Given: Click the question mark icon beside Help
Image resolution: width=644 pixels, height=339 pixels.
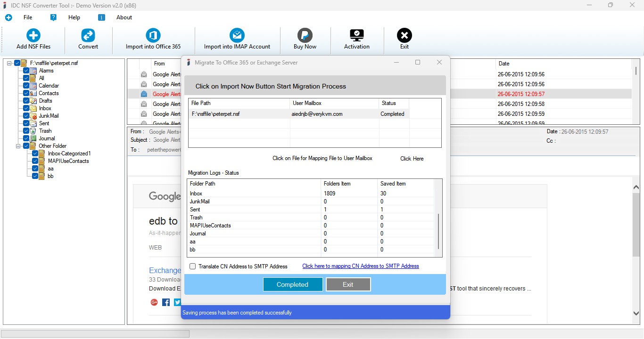Looking at the screenshot, I should pyautogui.click(x=53, y=17).
